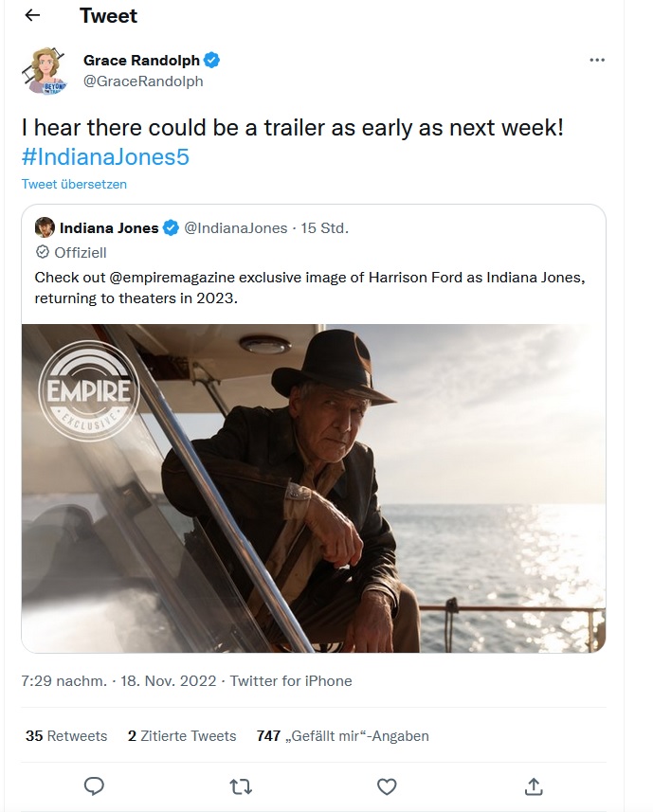Click "Tweet übersetzen" translate link
653x812 pixels.
click(74, 184)
